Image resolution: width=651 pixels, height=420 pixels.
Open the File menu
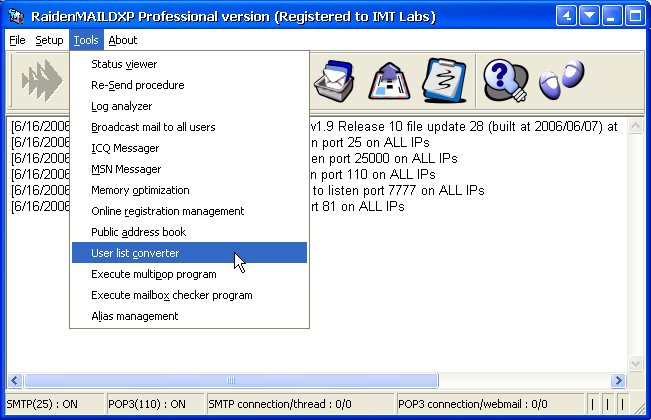17,40
